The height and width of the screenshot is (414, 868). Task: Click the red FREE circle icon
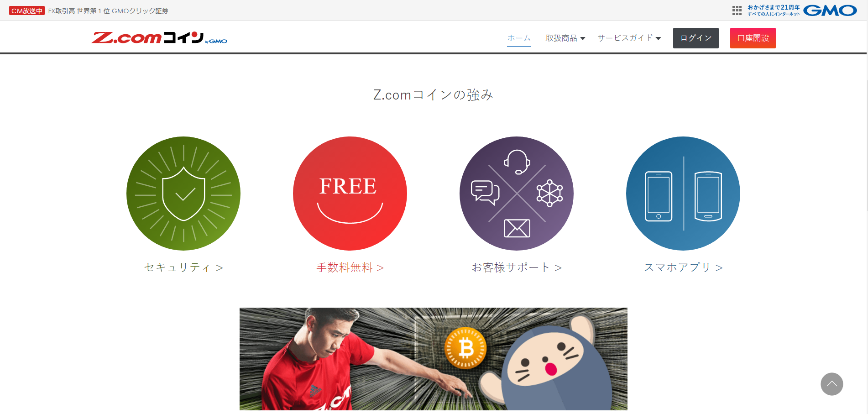click(350, 193)
